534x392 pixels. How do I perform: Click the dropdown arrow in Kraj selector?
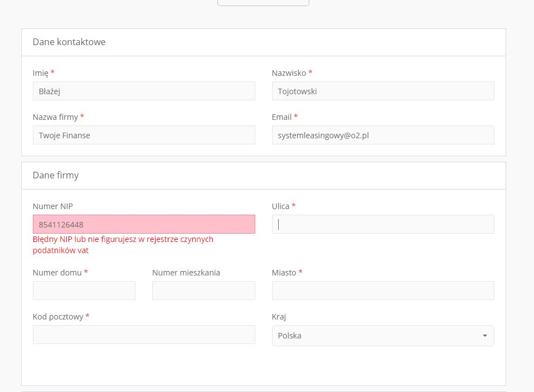pyautogui.click(x=484, y=336)
